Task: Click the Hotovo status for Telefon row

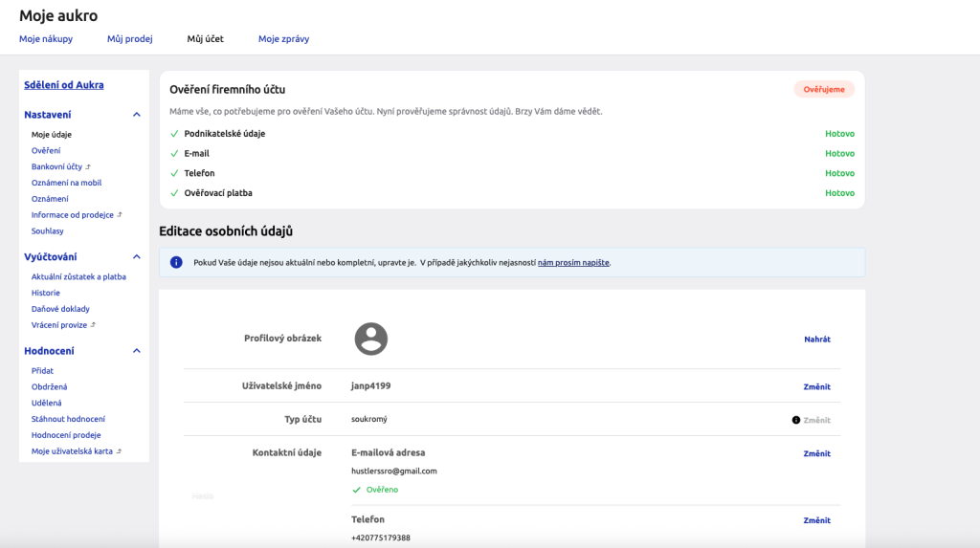Action: pyautogui.click(x=839, y=173)
